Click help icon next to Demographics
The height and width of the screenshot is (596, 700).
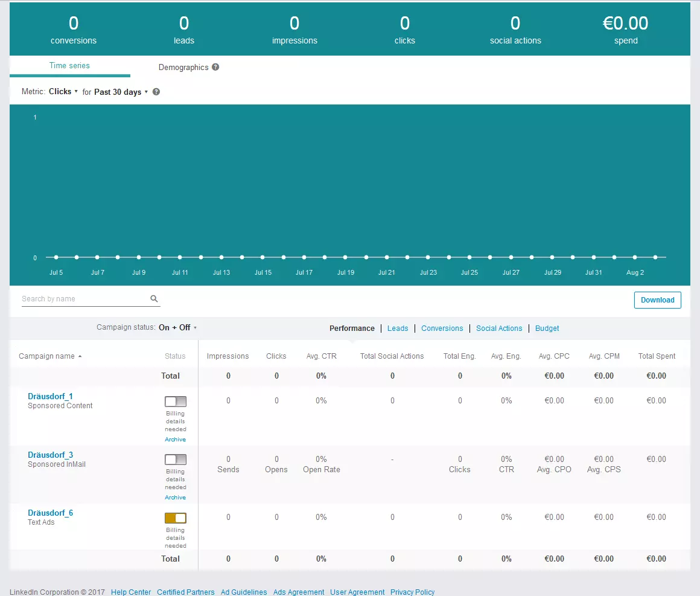215,67
